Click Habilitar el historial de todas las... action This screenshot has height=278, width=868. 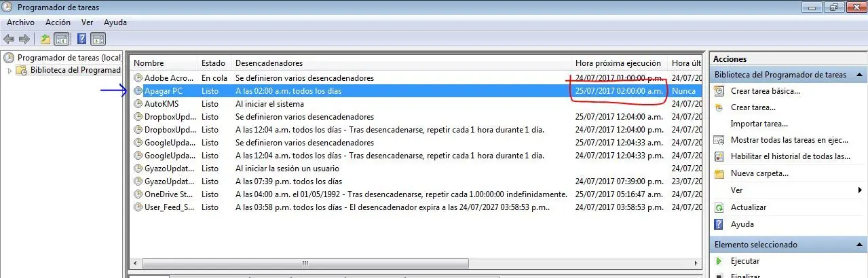tap(791, 156)
